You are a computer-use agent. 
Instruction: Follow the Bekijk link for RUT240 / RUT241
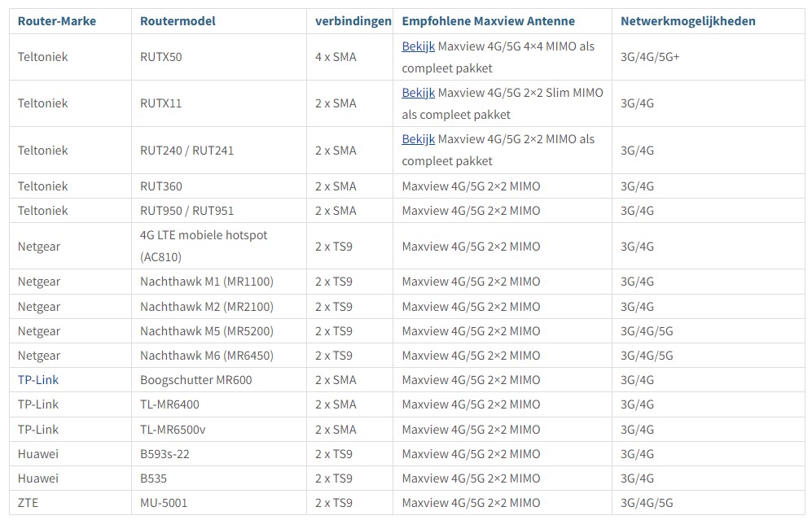click(x=418, y=139)
